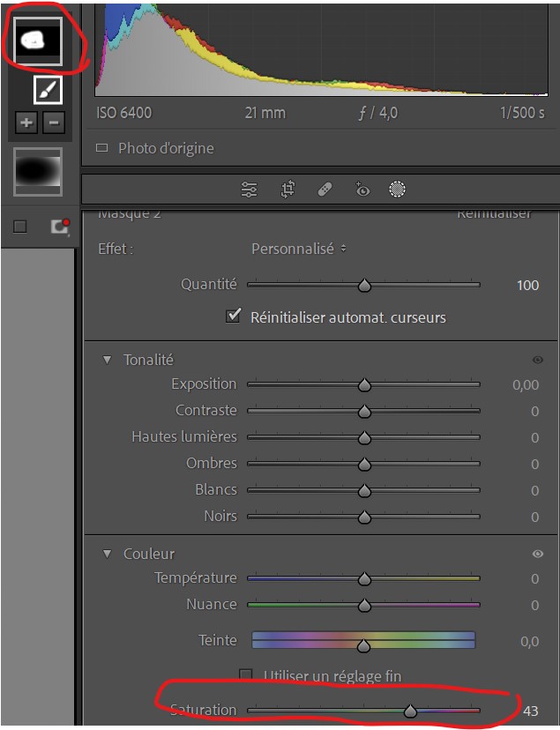Open the Masking circle tool
Screen dimensions: 560x730
coord(398,190)
